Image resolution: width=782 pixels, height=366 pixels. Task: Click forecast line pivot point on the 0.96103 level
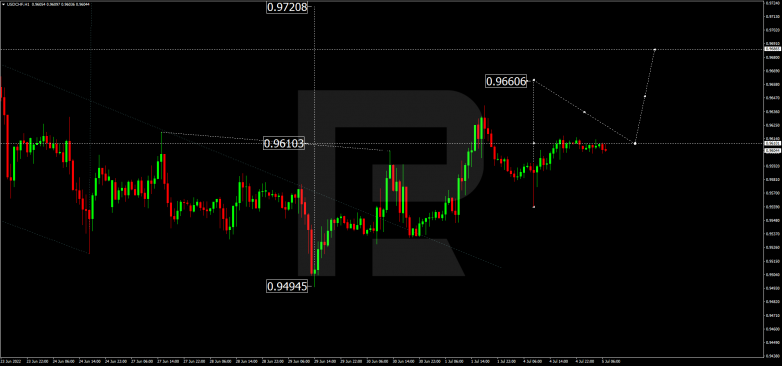tap(635, 144)
